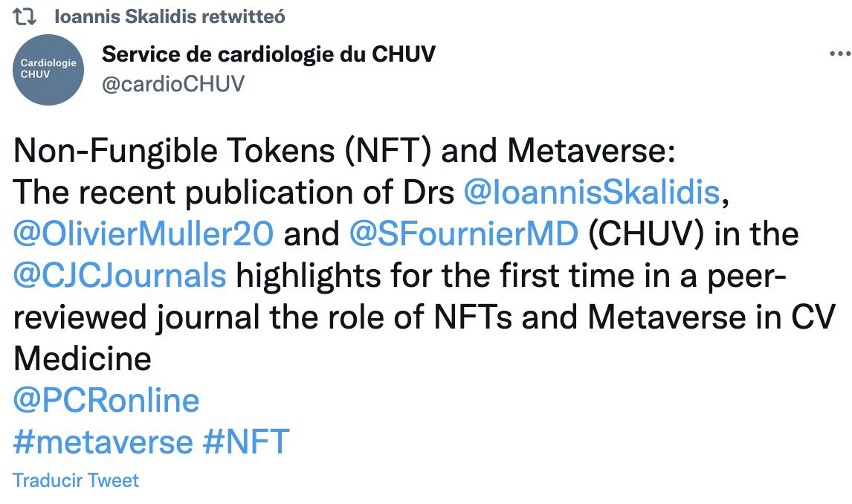Open the @IoannisSkalidis mention
Screen dimensions: 852x504
click(592, 193)
